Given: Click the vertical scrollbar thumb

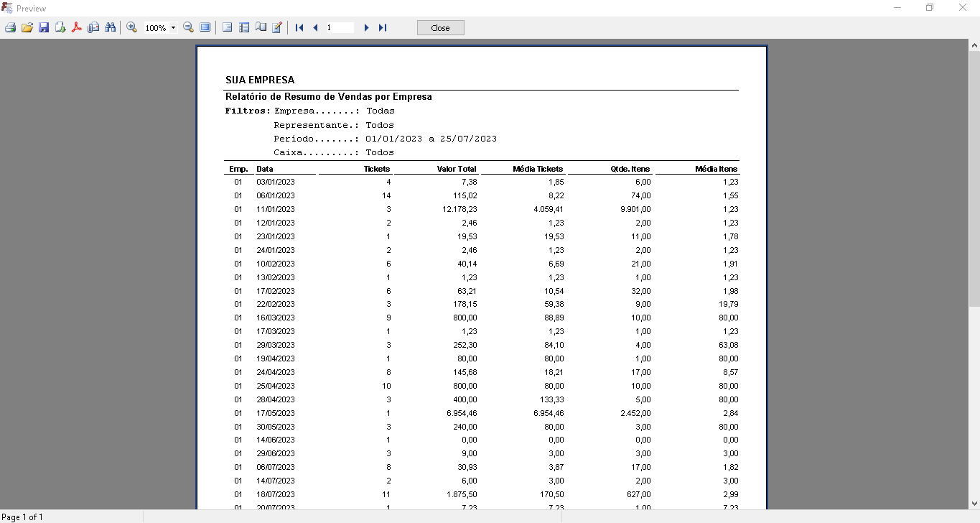Looking at the screenshot, I should (x=974, y=179).
